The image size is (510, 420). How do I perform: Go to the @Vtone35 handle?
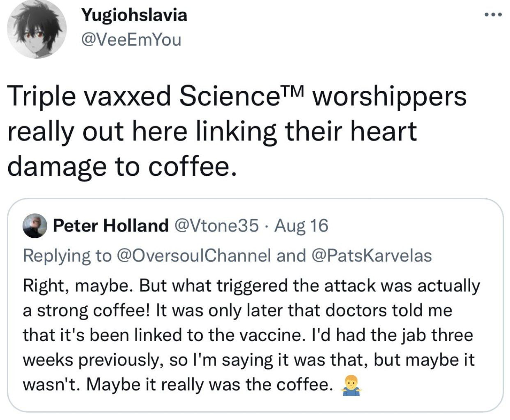click(x=217, y=225)
